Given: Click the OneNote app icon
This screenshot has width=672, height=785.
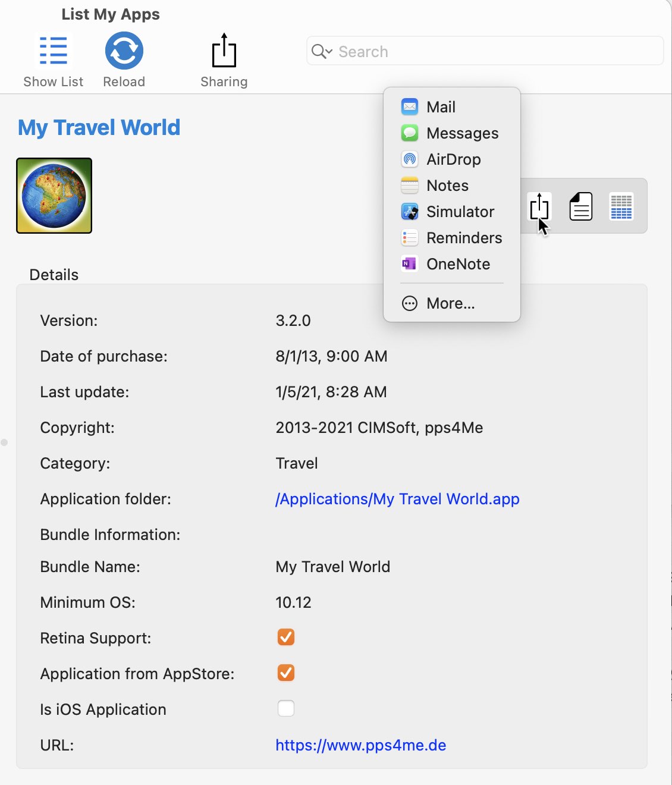Looking at the screenshot, I should click(x=410, y=264).
